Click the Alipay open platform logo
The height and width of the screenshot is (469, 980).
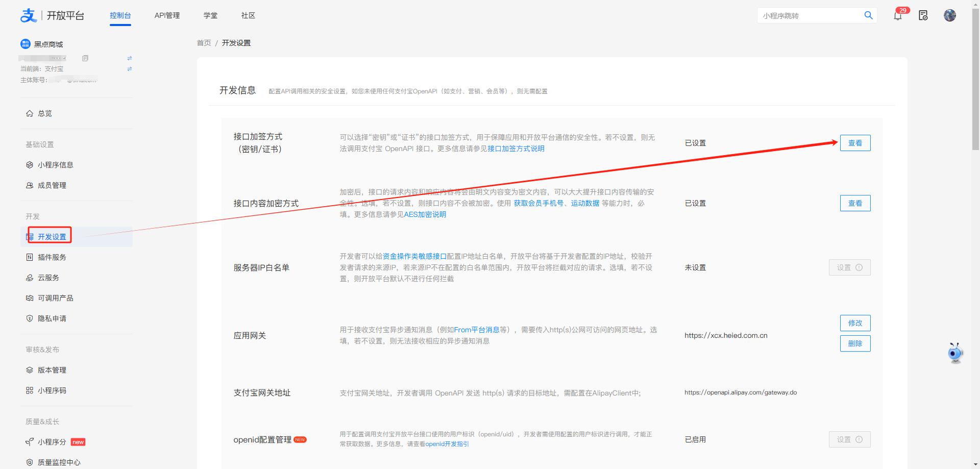click(x=29, y=15)
